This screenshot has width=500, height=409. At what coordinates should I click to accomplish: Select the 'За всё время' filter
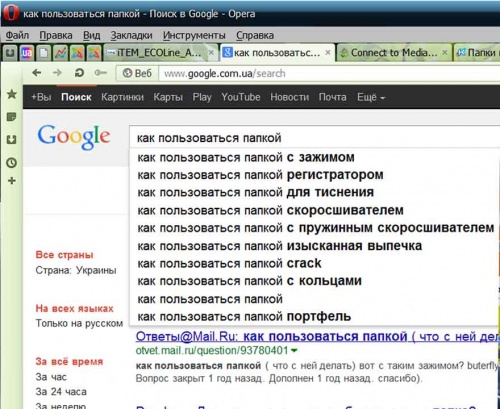69,361
